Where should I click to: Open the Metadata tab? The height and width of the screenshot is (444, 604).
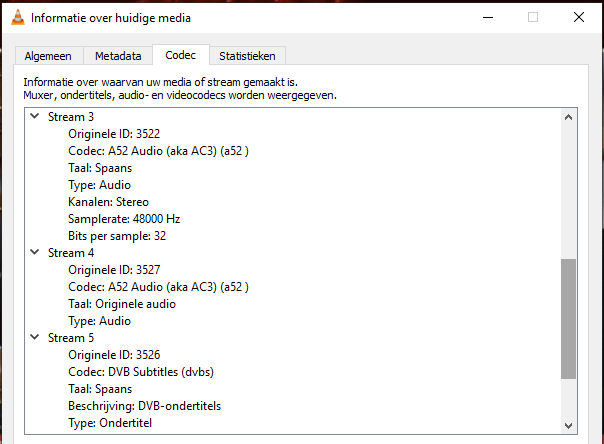click(118, 56)
